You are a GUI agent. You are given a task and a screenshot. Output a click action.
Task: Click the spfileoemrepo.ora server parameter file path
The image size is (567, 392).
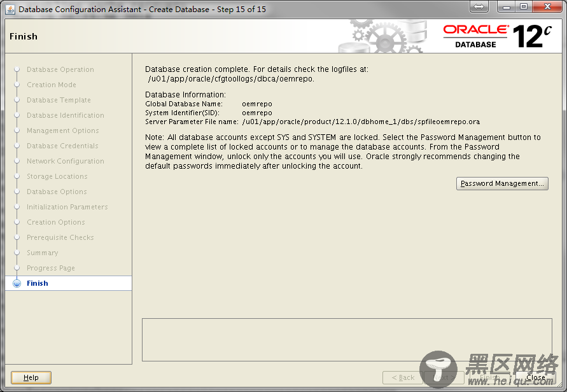[x=361, y=122]
